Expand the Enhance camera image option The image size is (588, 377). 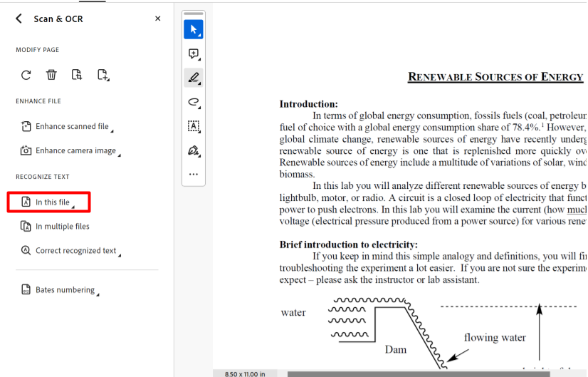(75, 151)
